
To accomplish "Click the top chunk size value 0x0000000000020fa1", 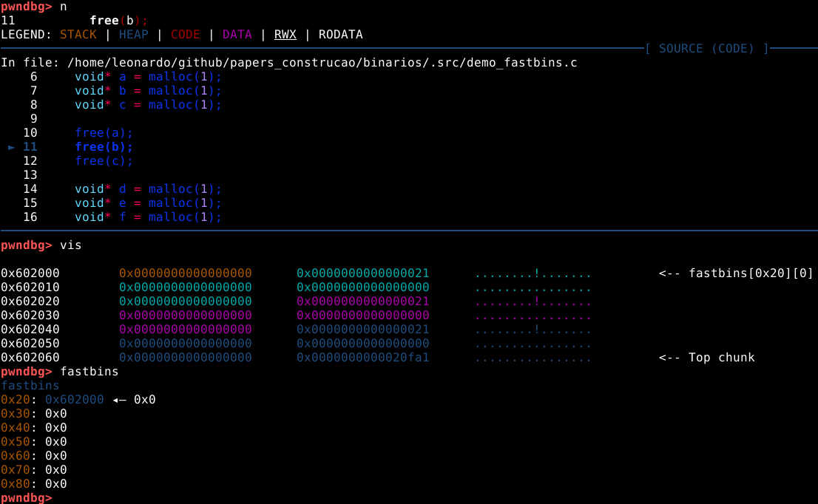I will pyautogui.click(x=362, y=358).
